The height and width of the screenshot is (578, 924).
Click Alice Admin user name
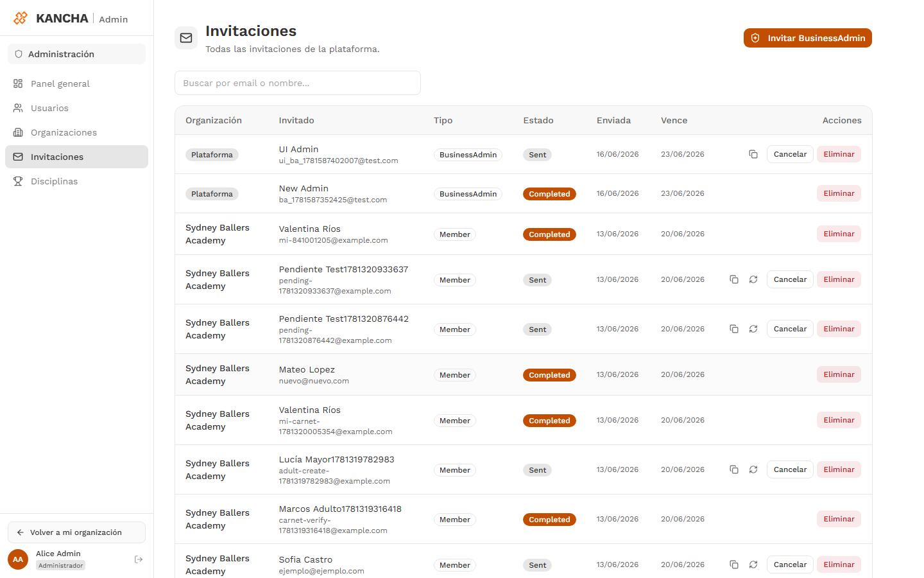point(58,554)
